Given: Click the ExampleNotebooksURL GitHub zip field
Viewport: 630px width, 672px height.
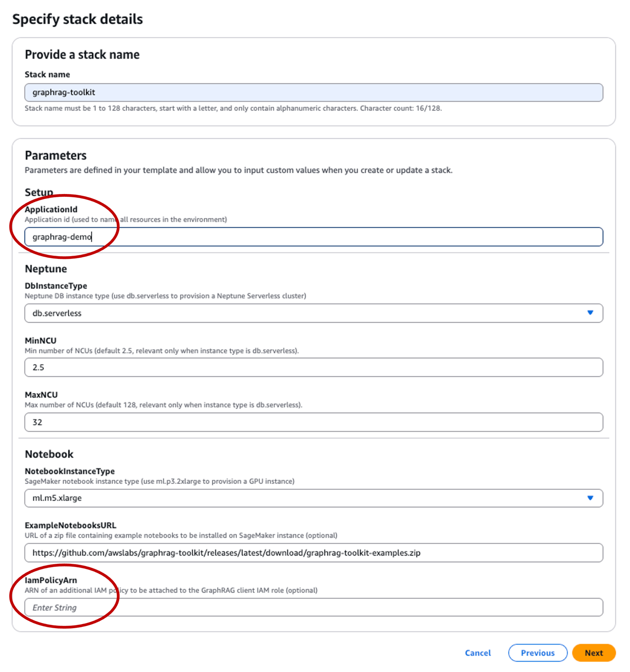Looking at the screenshot, I should pyautogui.click(x=313, y=553).
